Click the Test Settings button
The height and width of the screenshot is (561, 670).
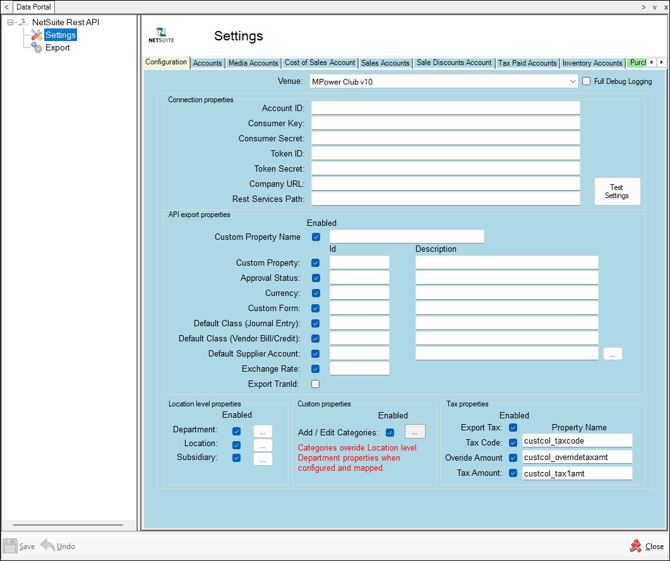point(617,191)
